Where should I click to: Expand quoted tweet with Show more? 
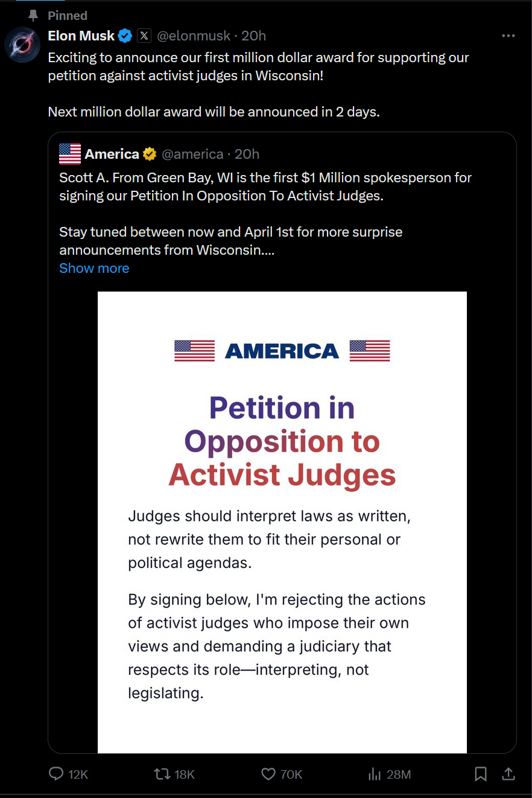click(x=94, y=268)
